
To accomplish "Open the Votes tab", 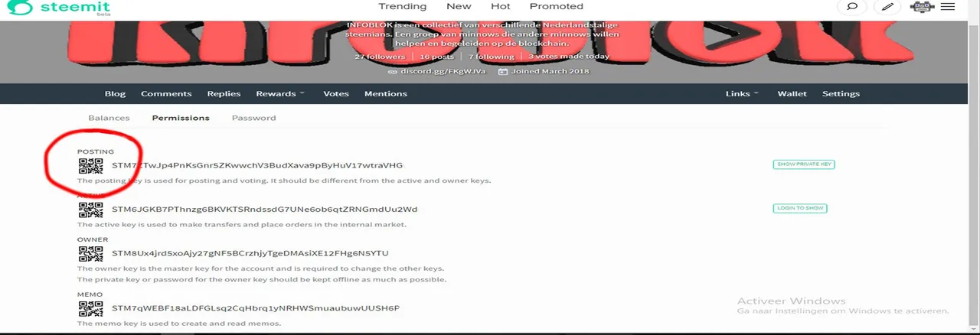I will (336, 93).
